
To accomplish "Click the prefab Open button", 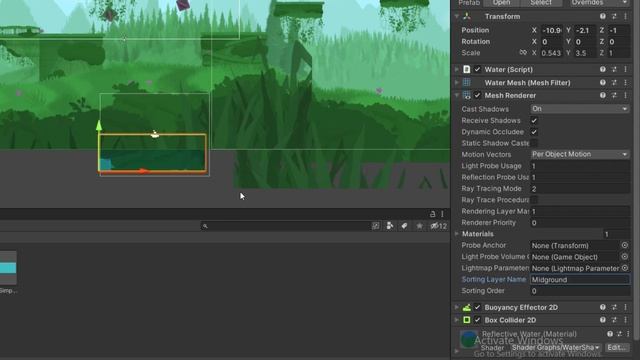I will click(502, 2).
